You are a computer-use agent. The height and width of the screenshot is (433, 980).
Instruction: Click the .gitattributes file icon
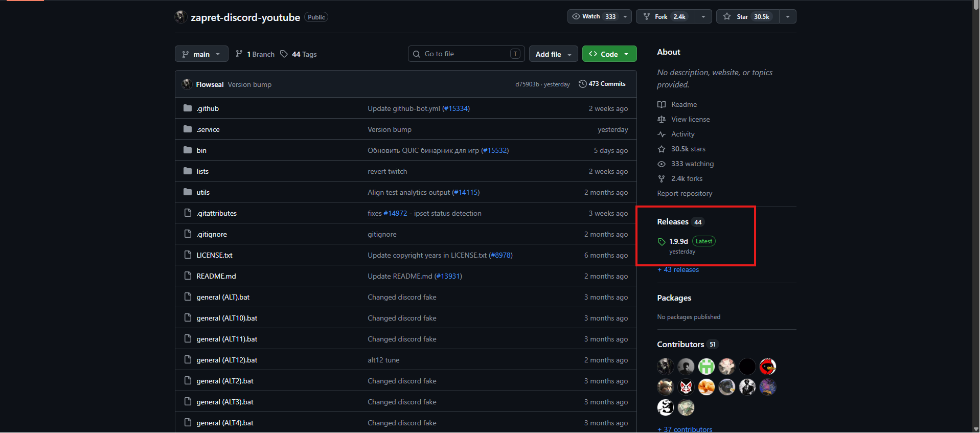(188, 213)
